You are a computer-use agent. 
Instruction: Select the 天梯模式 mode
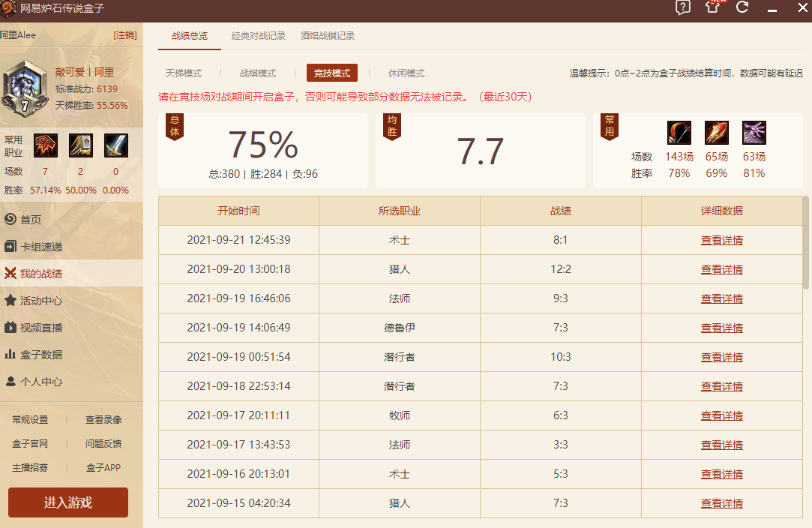pyautogui.click(x=184, y=73)
